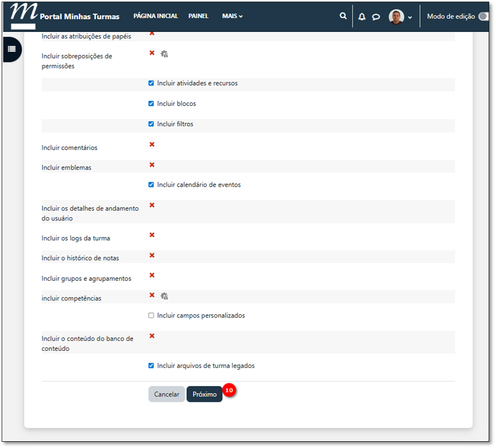The height and width of the screenshot is (448, 496).
Task: Click red X beside Incluir comentários
Action: pos(152,145)
